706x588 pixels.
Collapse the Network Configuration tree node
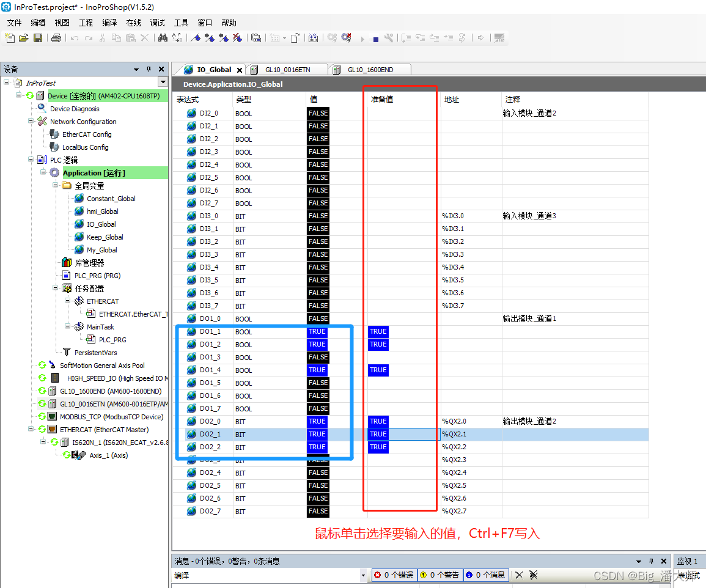tap(31, 120)
